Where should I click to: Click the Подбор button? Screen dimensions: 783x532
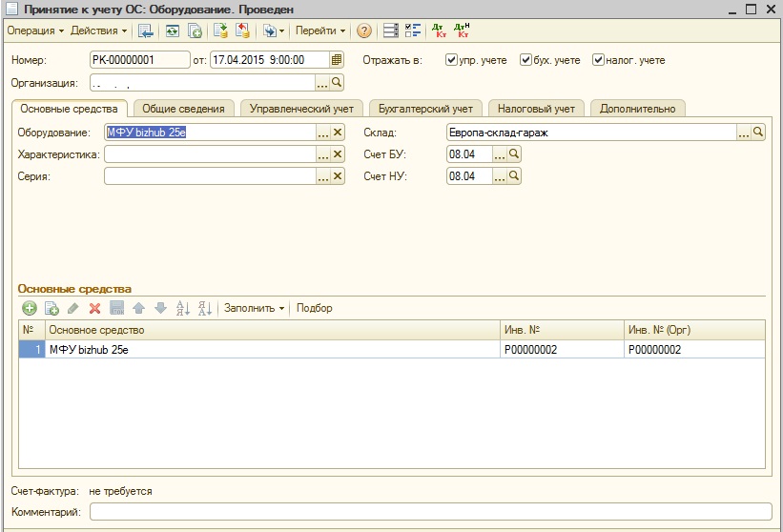click(314, 308)
